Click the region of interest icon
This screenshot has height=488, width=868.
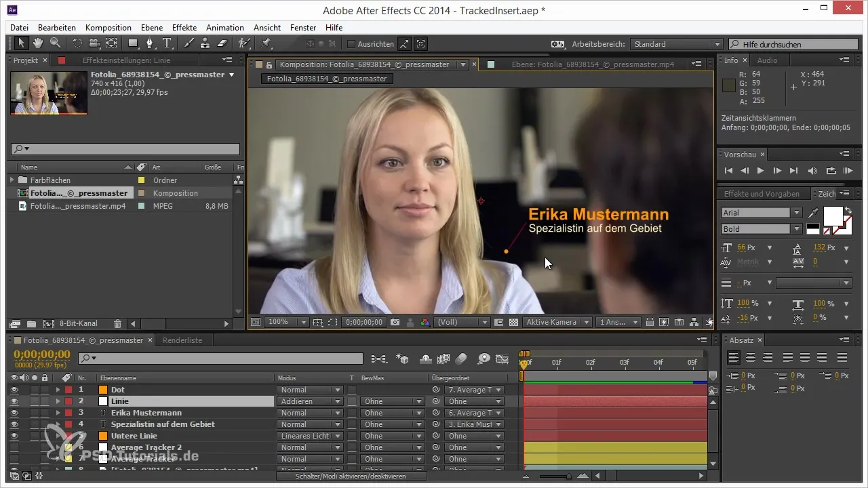[x=333, y=323]
